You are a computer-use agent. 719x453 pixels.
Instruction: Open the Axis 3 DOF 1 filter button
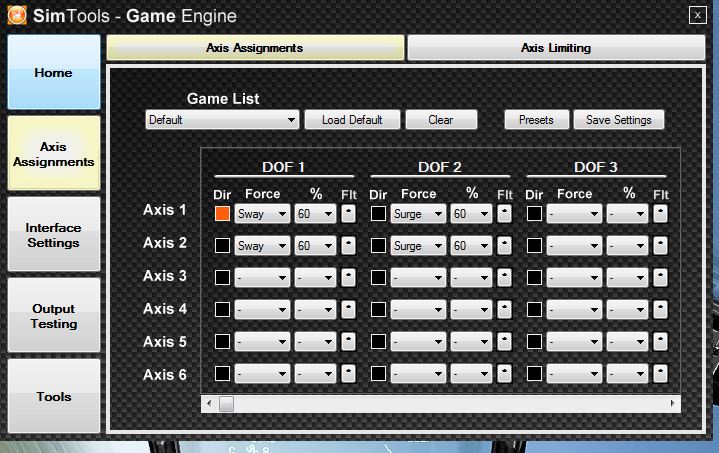348,277
